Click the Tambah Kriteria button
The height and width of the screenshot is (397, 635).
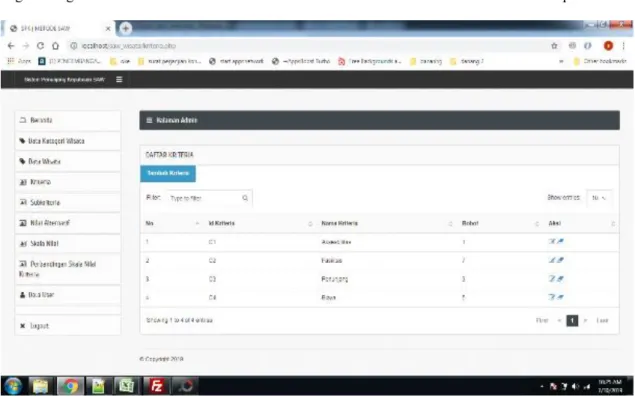coord(168,173)
